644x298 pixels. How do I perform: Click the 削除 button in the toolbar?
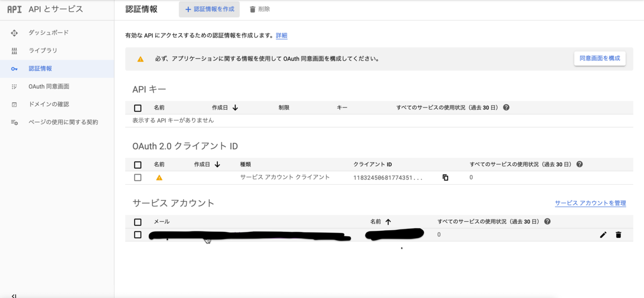click(x=260, y=9)
